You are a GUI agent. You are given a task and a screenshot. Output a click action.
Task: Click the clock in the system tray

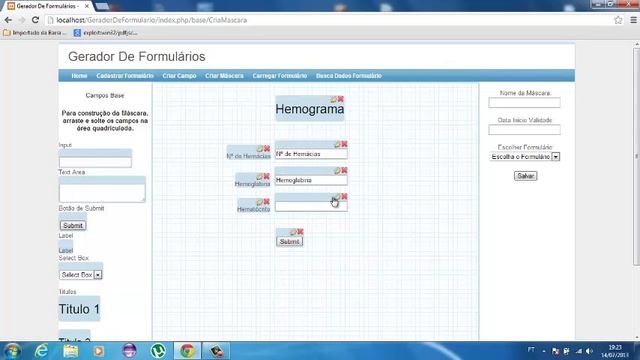click(x=615, y=351)
